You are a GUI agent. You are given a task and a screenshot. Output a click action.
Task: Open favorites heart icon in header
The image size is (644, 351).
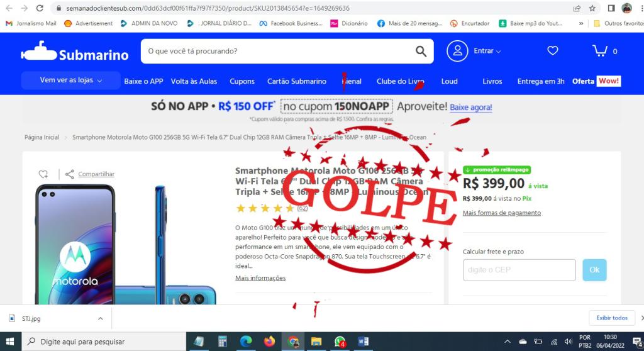[553, 50]
